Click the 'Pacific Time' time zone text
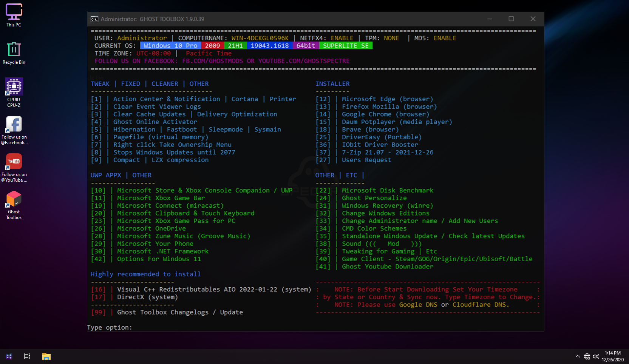Screen dimensions: 629x364 tap(209, 53)
